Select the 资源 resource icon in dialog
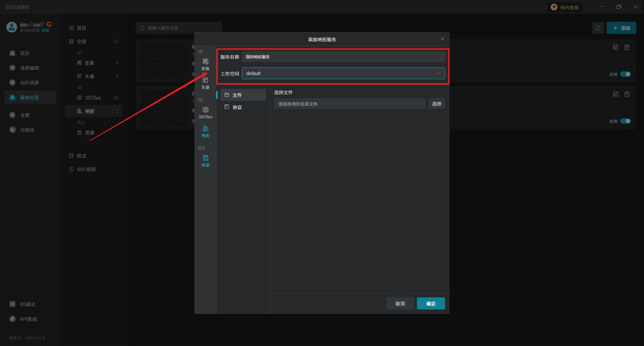Screen dimensions: 644x346 click(205, 161)
